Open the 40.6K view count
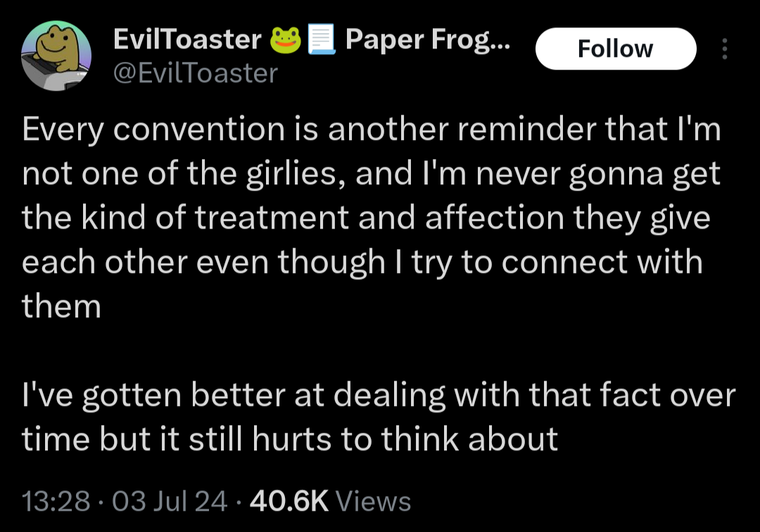Viewport: 760px width, 532px height. [289, 501]
